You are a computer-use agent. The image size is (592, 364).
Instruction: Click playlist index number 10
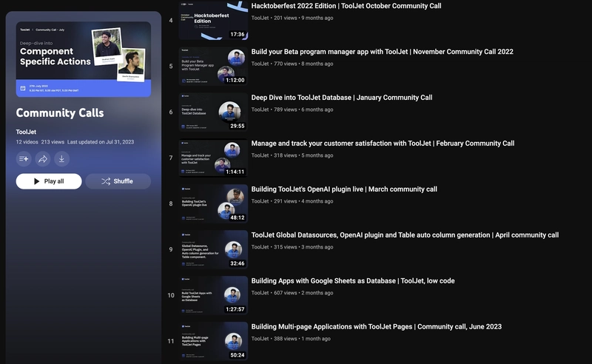[171, 295]
